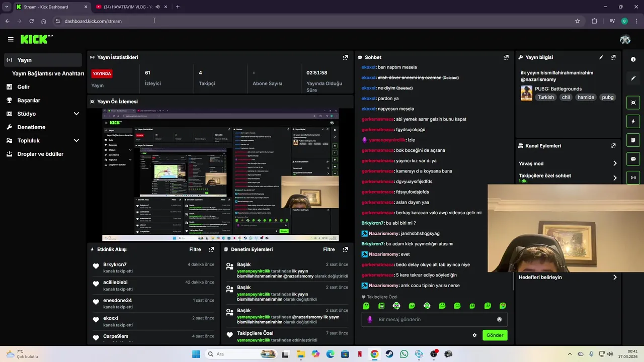Pop out the Etkinlik Akışı panel
This screenshot has height=362, width=644.
tap(211, 249)
